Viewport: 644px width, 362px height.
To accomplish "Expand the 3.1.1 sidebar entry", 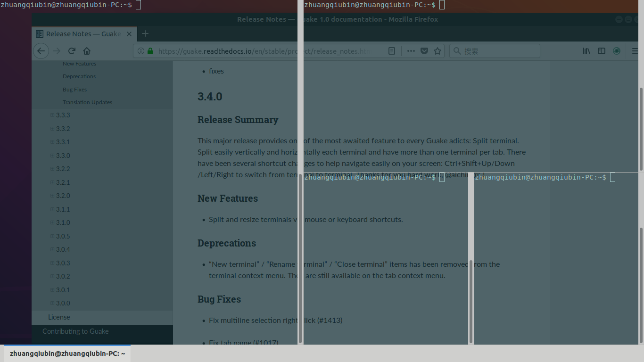I will coord(52,209).
